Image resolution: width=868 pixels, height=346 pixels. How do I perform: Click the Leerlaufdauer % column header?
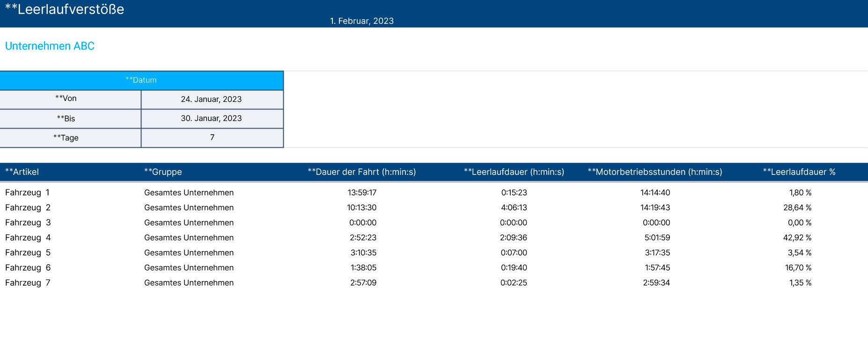click(799, 172)
